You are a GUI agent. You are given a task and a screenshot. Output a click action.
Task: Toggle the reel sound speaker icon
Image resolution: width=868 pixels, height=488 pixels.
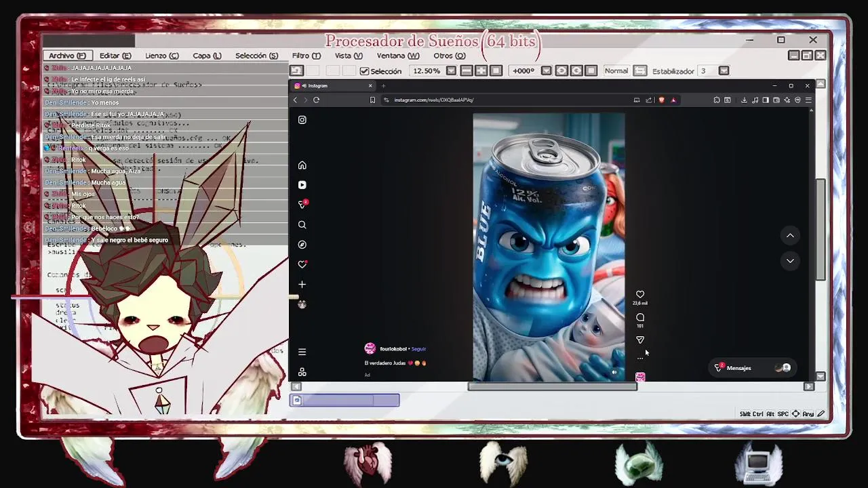(x=614, y=372)
